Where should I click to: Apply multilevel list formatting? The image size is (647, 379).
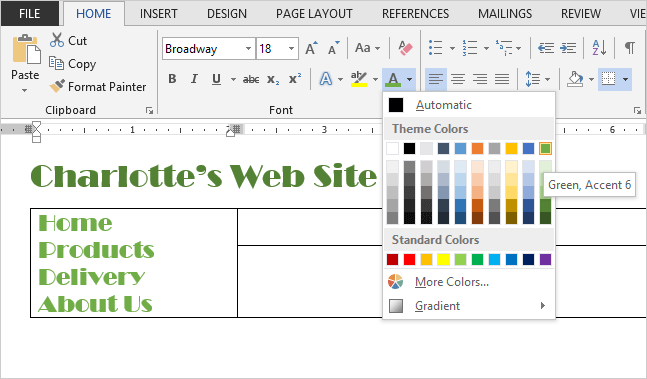pyautogui.click(x=504, y=48)
